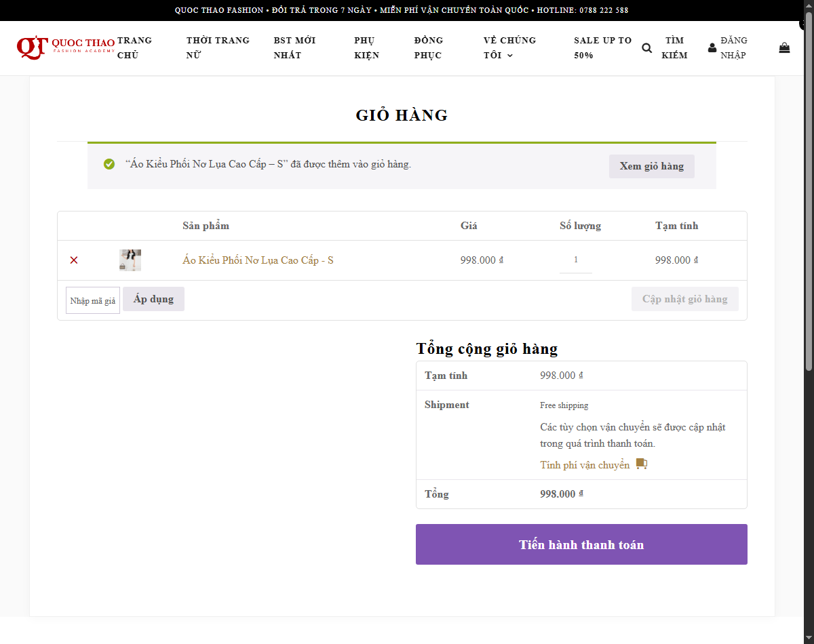Open the search magnifier icon
The image size is (814, 644).
click(x=646, y=48)
